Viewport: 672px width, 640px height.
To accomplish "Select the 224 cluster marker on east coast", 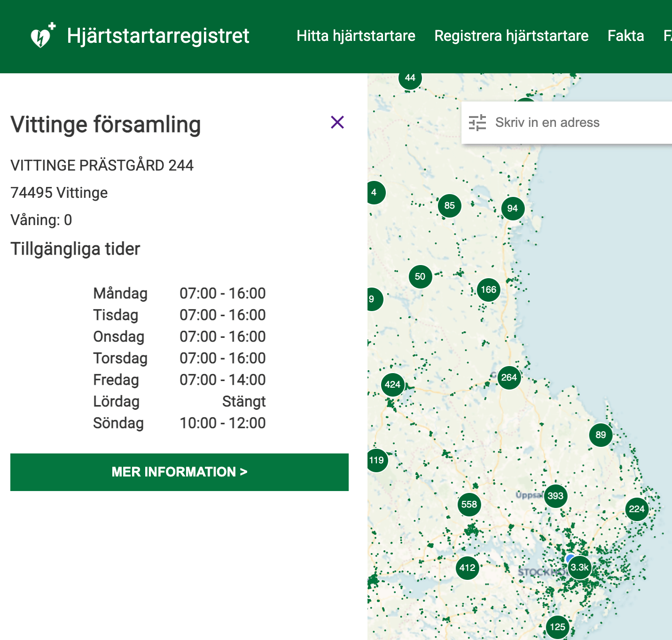I will pyautogui.click(x=637, y=509).
